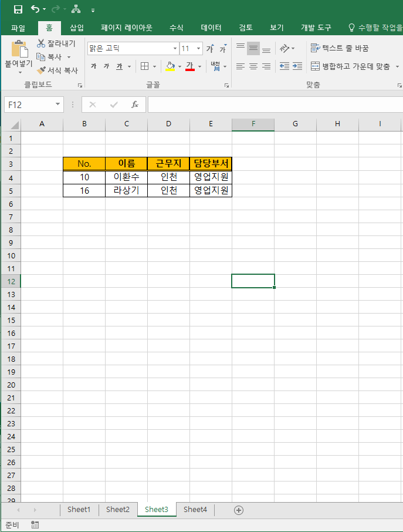Click the phonetic guide (내천) icon
This screenshot has width=403, height=532.
pyautogui.click(x=215, y=66)
